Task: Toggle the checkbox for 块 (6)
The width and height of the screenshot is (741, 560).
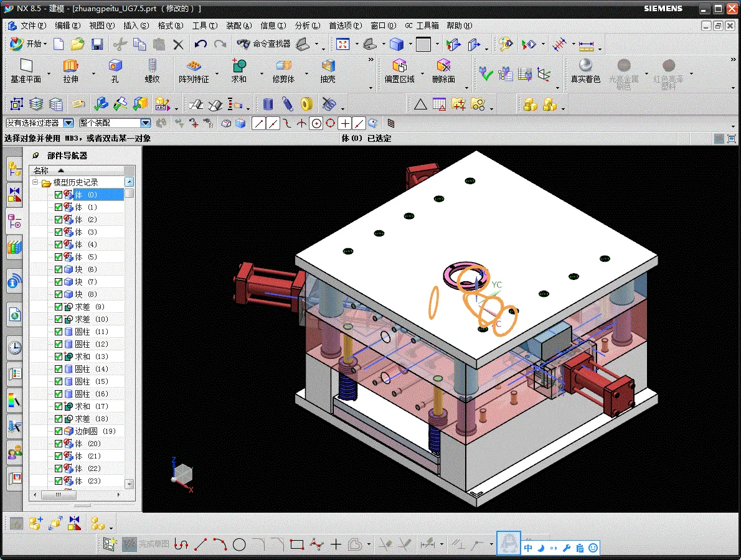Action: 59,269
